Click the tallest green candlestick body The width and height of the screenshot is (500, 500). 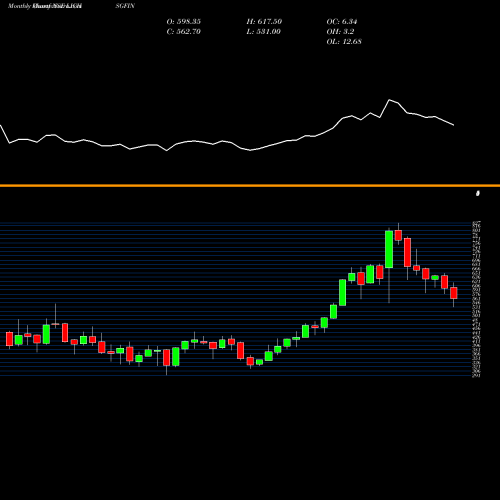[389, 249]
